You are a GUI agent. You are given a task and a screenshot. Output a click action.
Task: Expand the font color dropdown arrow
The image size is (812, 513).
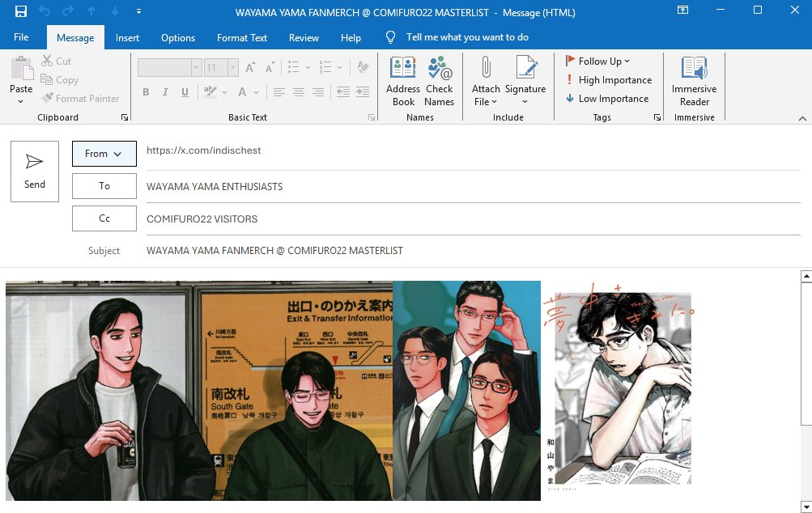257,93
